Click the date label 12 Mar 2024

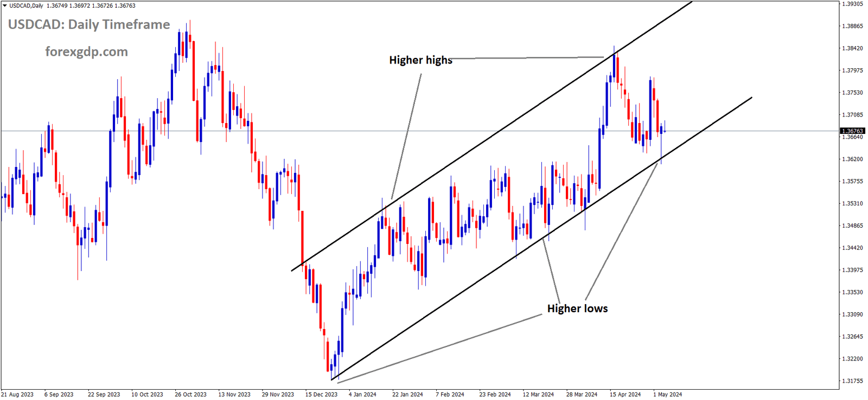click(x=538, y=395)
